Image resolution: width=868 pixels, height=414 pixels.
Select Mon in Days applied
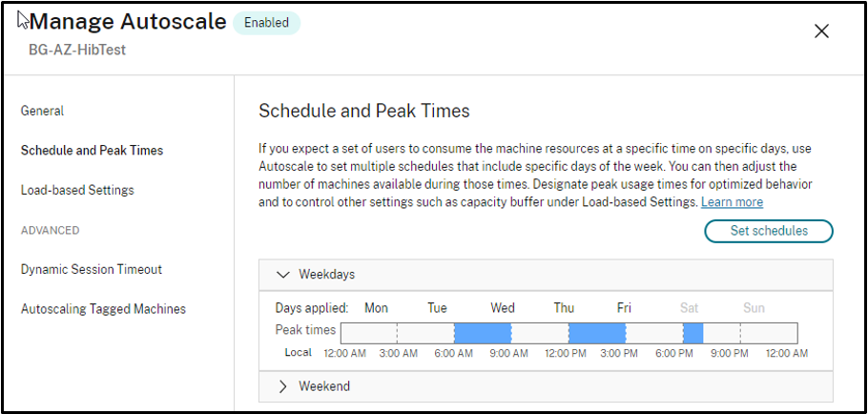coord(376,308)
